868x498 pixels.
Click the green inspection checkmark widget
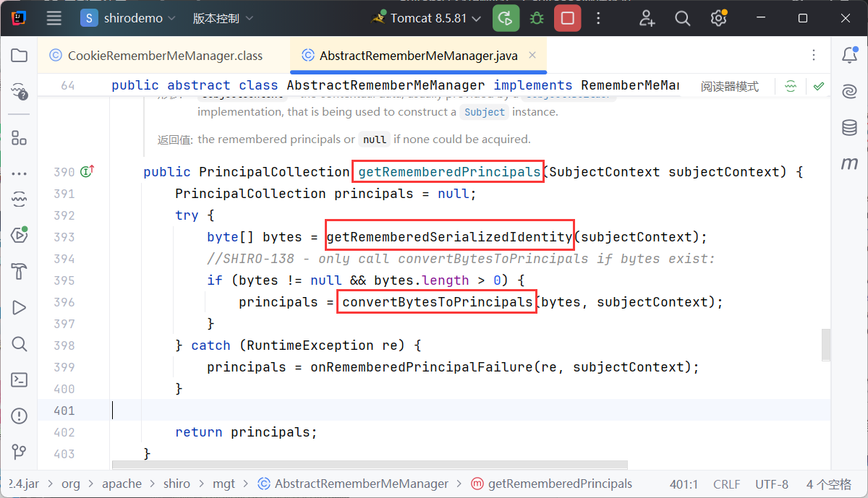click(819, 86)
